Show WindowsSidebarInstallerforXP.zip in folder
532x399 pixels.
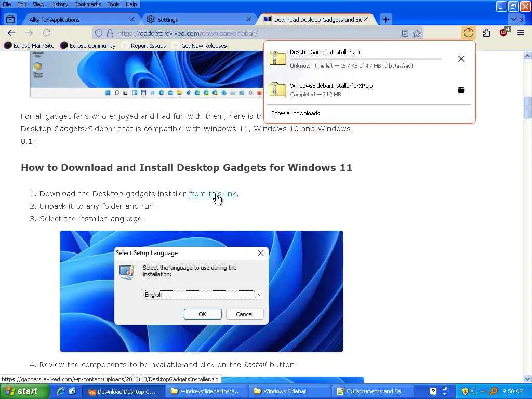[461, 90]
